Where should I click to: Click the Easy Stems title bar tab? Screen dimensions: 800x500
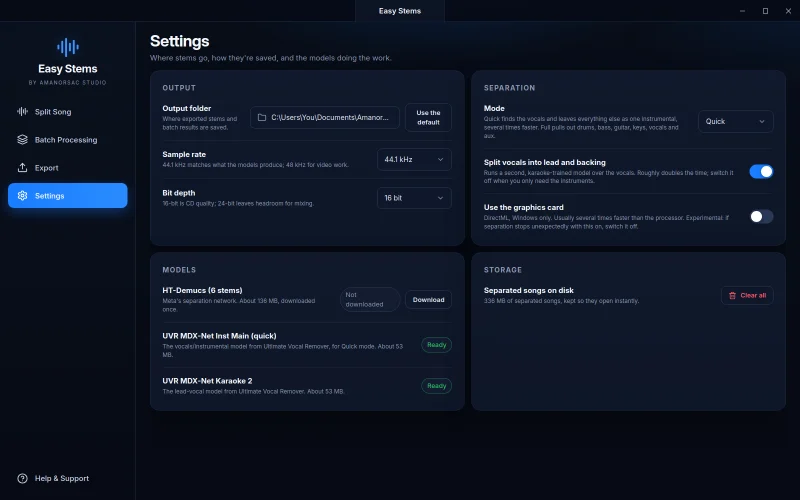[399, 11]
